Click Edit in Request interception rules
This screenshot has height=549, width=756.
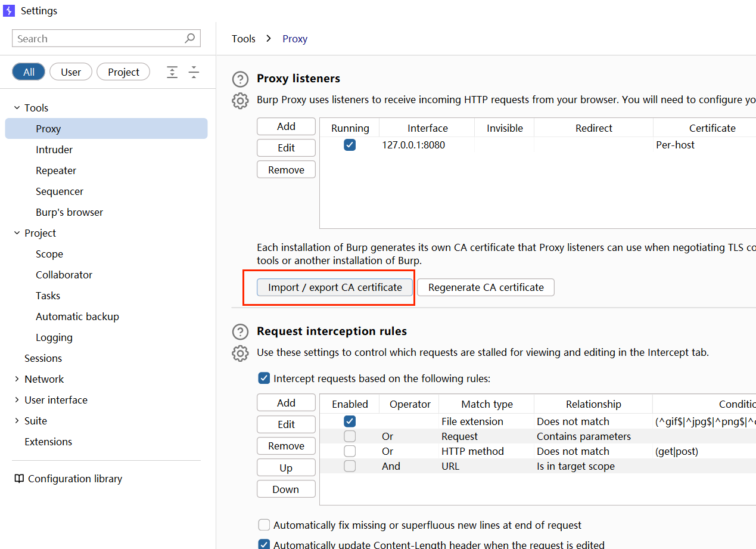(x=286, y=424)
